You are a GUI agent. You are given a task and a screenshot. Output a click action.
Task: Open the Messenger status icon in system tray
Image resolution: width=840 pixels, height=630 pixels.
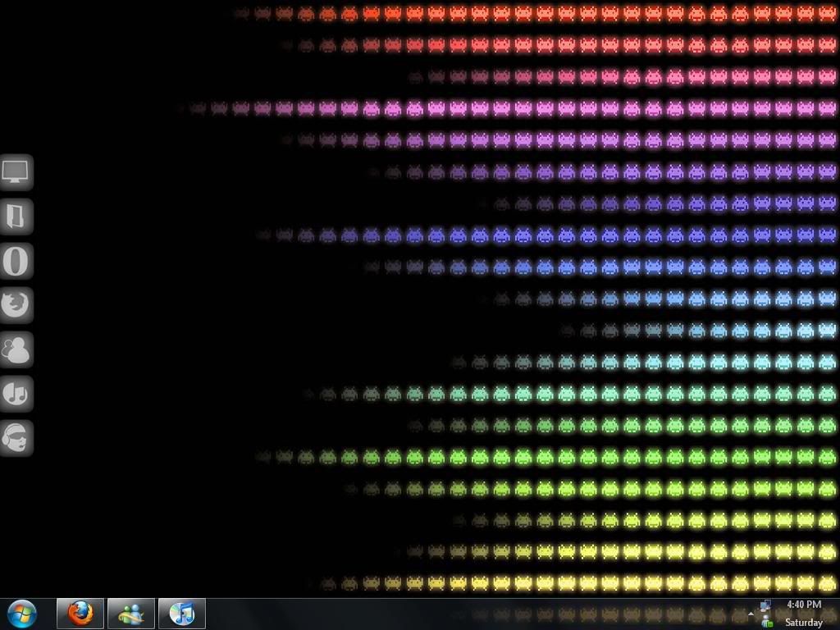coord(768,622)
